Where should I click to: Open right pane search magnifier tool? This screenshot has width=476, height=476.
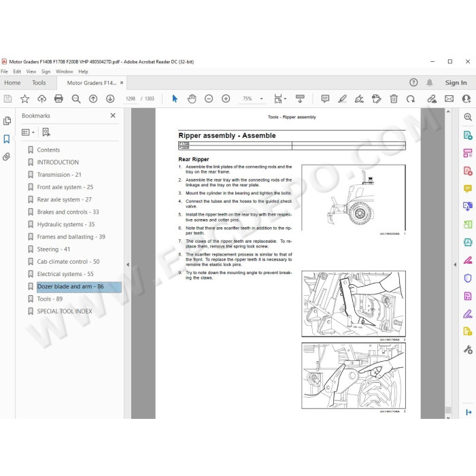[468, 117]
